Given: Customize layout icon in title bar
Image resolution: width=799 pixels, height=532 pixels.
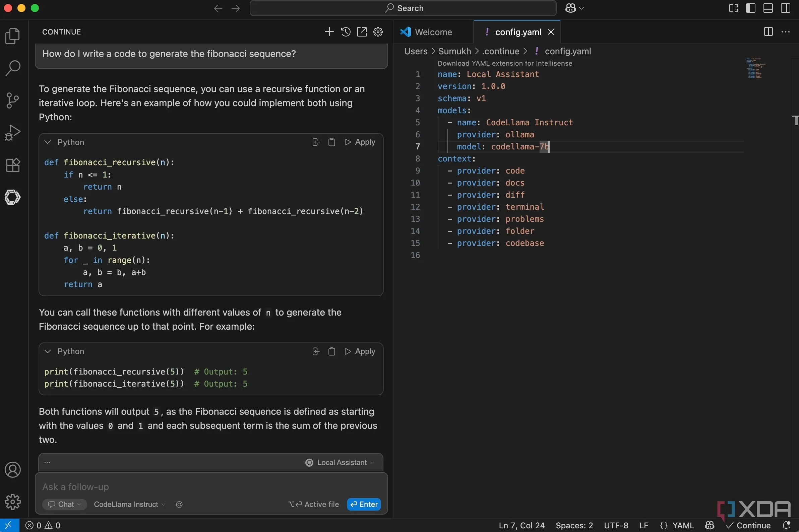Looking at the screenshot, I should coord(734,8).
